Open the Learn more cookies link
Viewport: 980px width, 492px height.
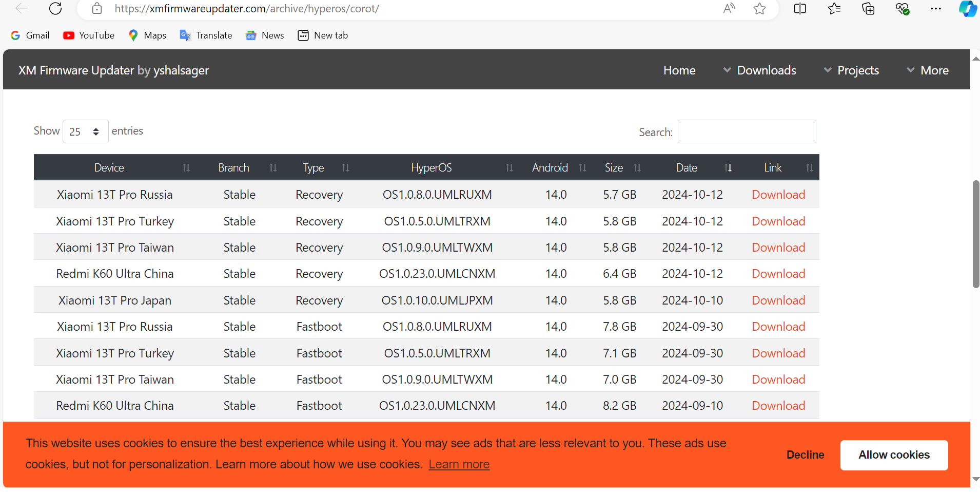coord(459,464)
